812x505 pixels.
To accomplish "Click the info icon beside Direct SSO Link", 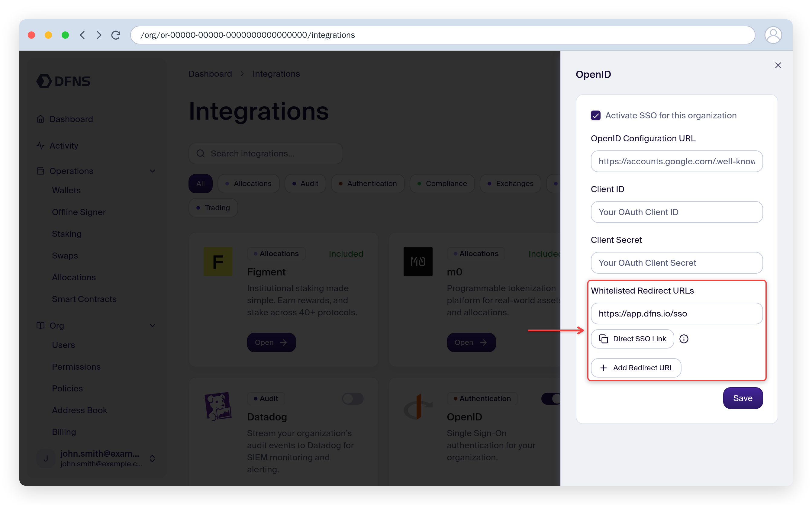I will click(x=684, y=339).
